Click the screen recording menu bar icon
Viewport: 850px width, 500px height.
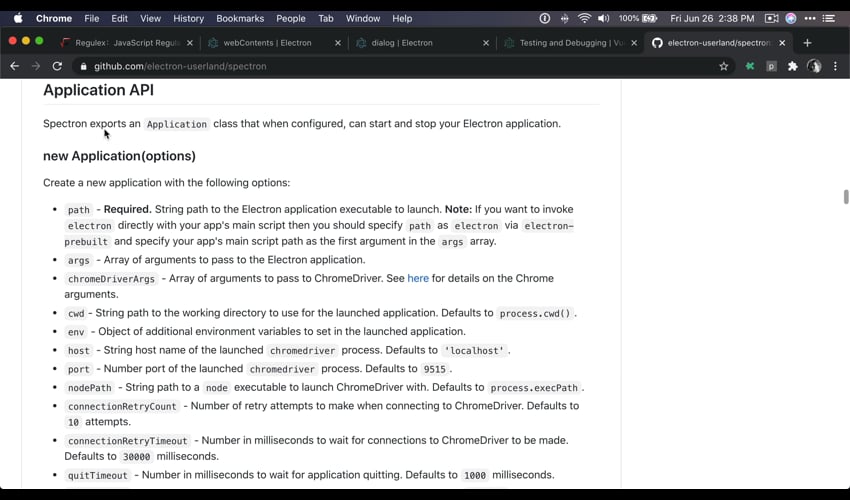point(771,18)
